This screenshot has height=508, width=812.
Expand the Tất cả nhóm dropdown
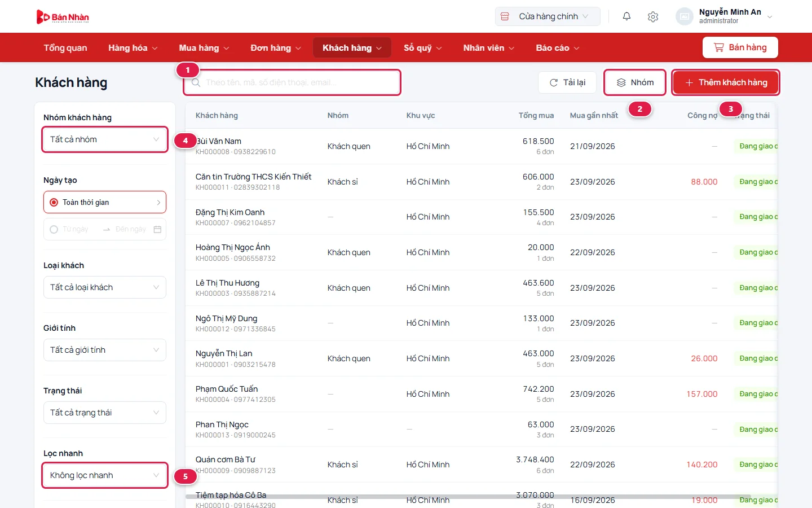[105, 139]
